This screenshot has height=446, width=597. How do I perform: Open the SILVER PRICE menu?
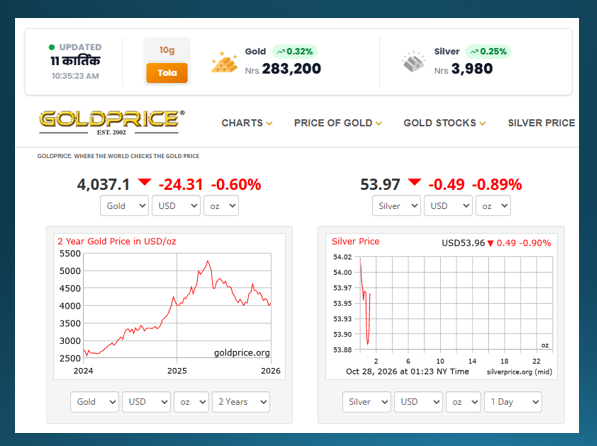coord(541,123)
